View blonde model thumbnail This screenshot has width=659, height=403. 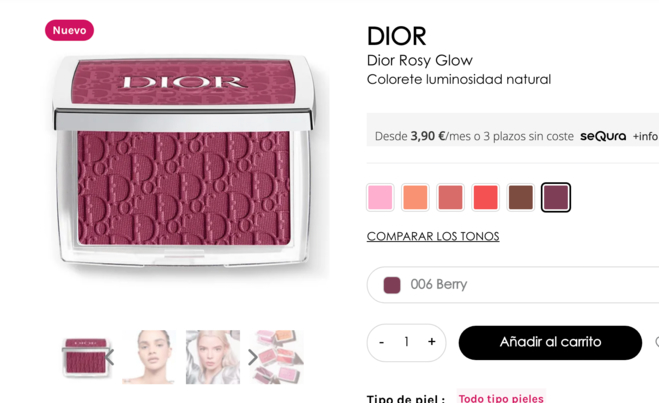(213, 357)
